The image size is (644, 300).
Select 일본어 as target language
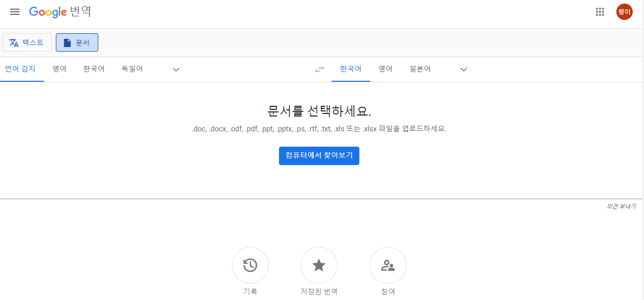click(x=420, y=69)
